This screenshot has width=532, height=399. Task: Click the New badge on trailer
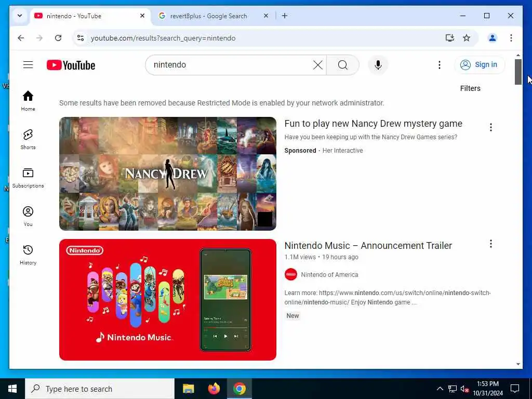(292, 315)
